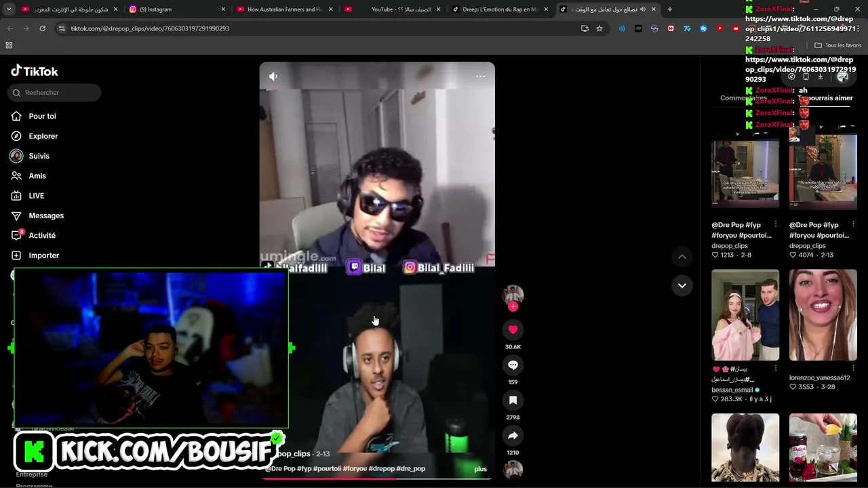The image size is (868, 488).
Task: Go back in browser history
Action: (9, 28)
